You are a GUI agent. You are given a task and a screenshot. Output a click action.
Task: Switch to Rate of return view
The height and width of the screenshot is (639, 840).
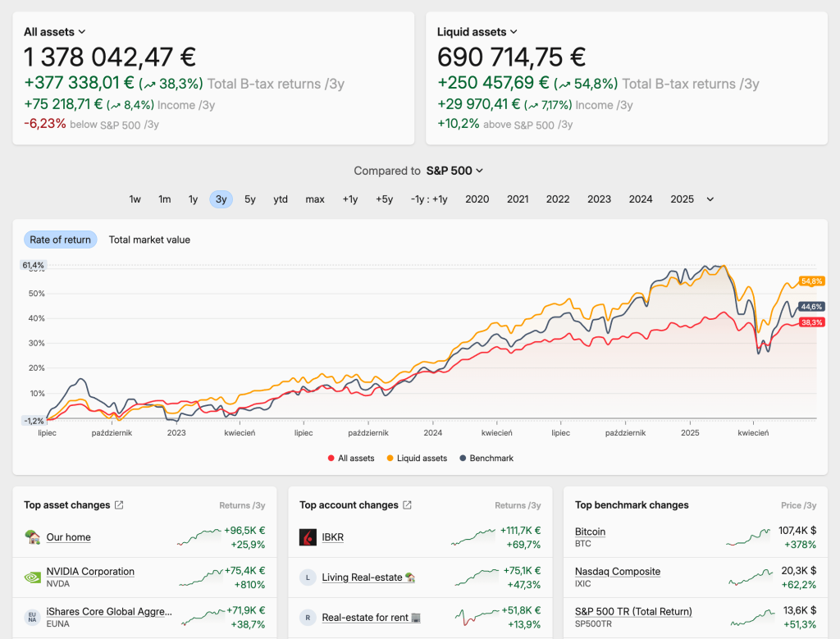point(61,240)
